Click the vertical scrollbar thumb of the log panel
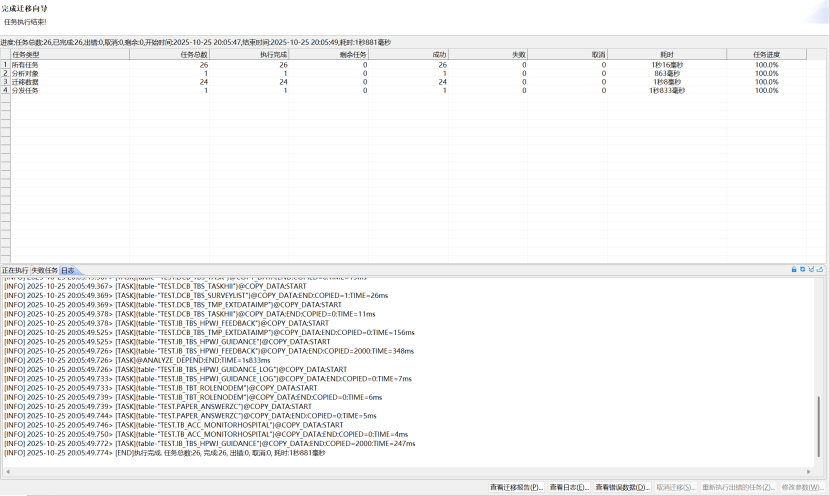Image resolution: width=830 pixels, height=496 pixels. 819,426
